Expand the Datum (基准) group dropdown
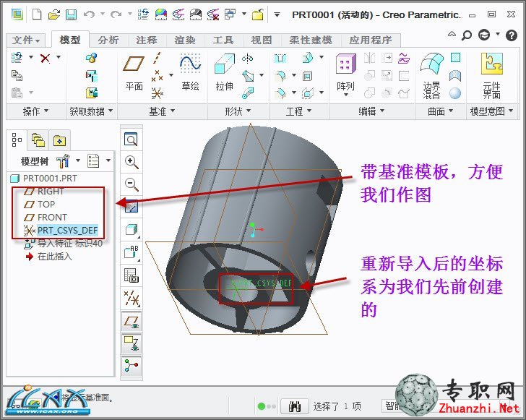The image size is (526, 420). click(162, 111)
